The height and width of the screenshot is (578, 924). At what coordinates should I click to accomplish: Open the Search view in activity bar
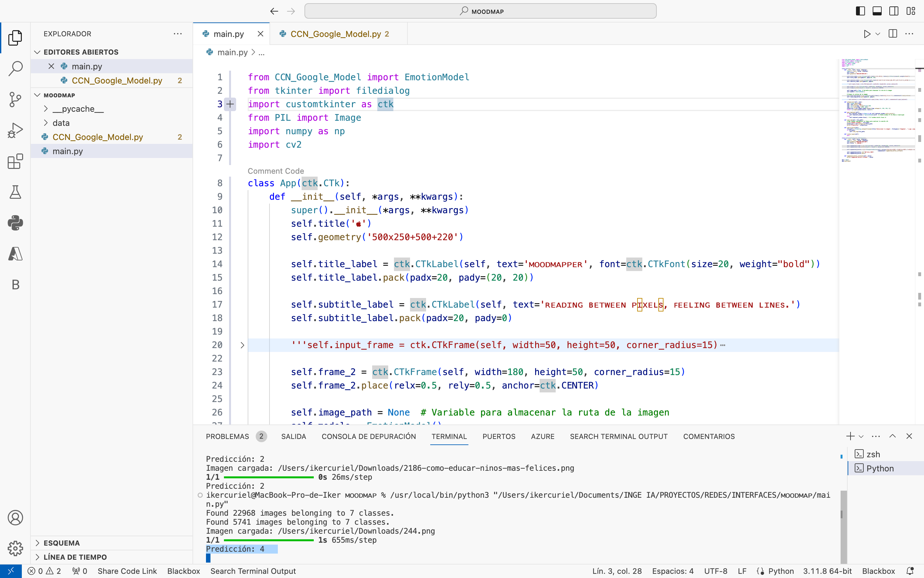point(15,68)
